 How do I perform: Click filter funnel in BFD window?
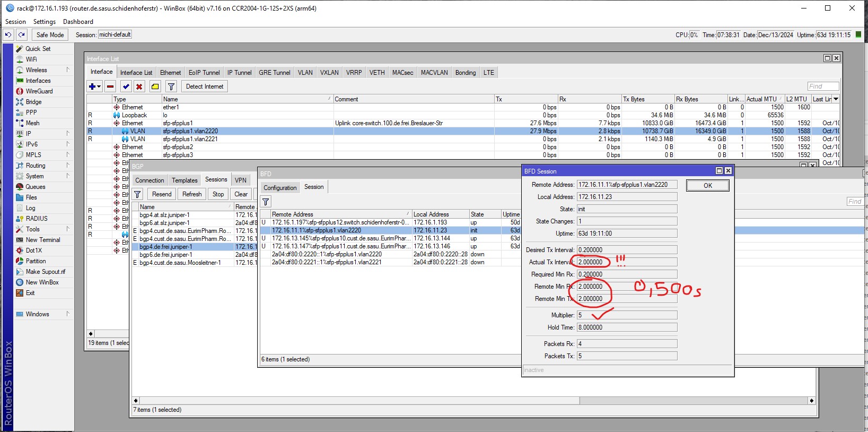(x=266, y=202)
